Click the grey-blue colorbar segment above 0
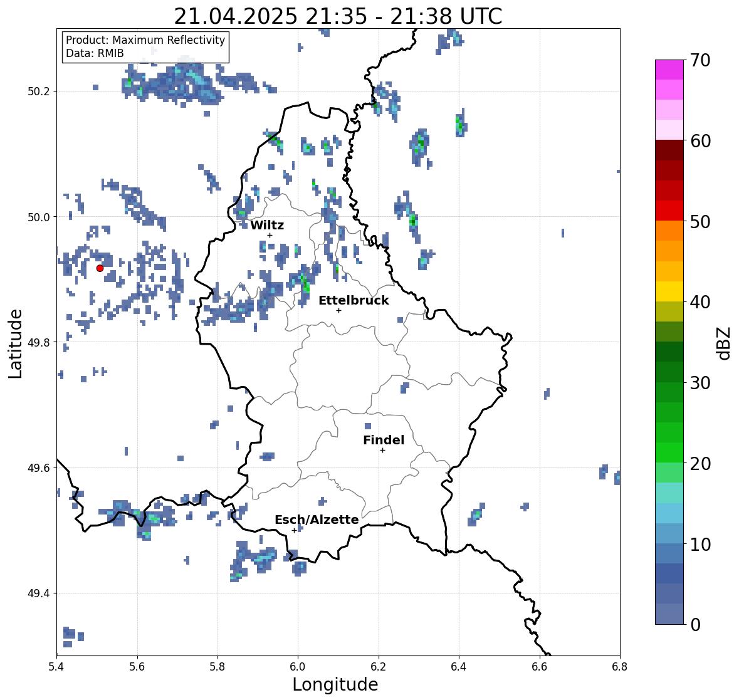 tap(669, 614)
